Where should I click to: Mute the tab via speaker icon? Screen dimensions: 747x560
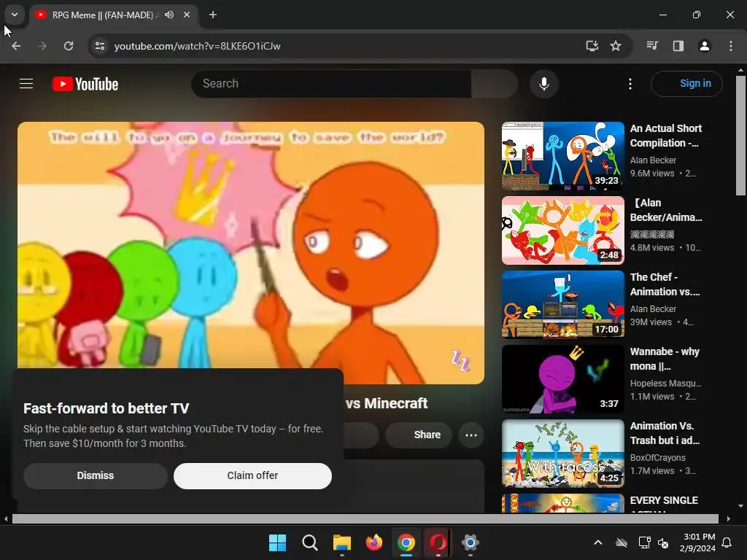(x=169, y=15)
